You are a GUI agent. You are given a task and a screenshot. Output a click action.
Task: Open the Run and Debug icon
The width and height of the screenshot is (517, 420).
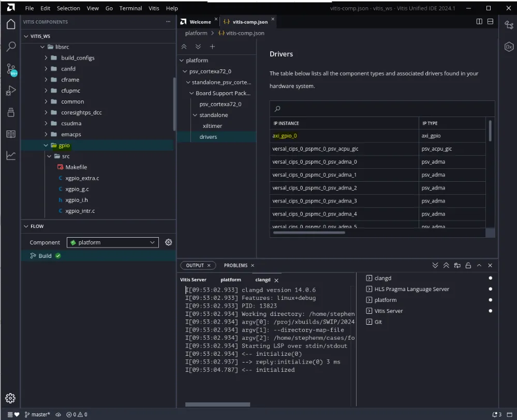(10, 91)
